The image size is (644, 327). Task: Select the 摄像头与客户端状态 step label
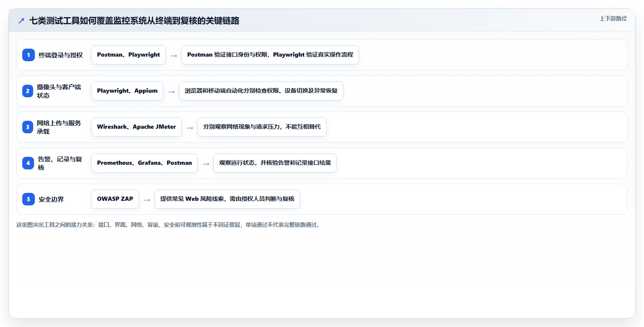59,91
